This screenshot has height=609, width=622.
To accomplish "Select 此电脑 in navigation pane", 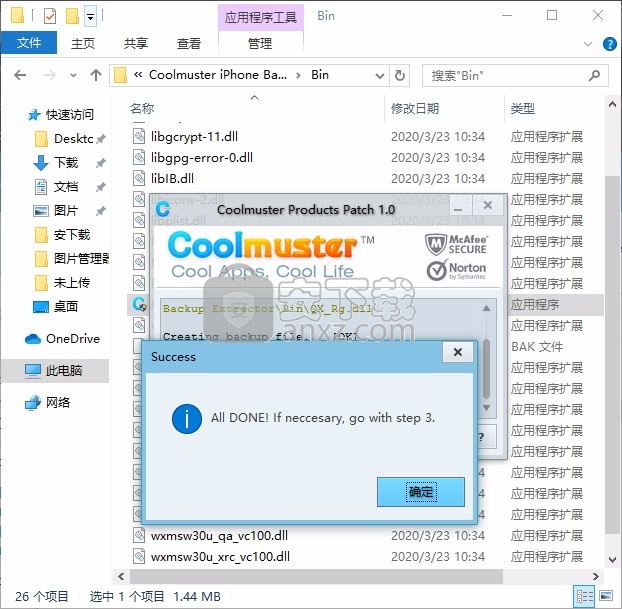I will [54, 371].
